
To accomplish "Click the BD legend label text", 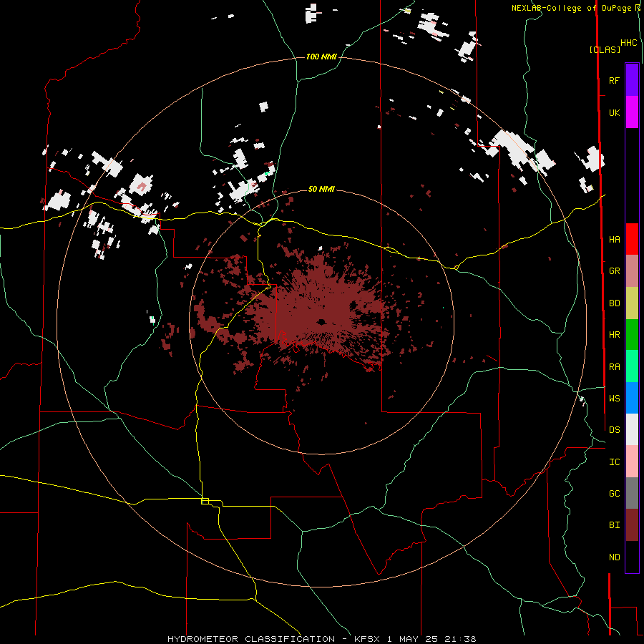I will coord(615,303).
